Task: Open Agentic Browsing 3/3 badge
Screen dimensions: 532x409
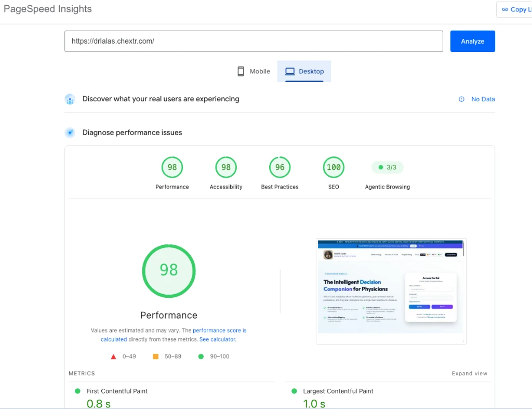Action: click(x=387, y=167)
